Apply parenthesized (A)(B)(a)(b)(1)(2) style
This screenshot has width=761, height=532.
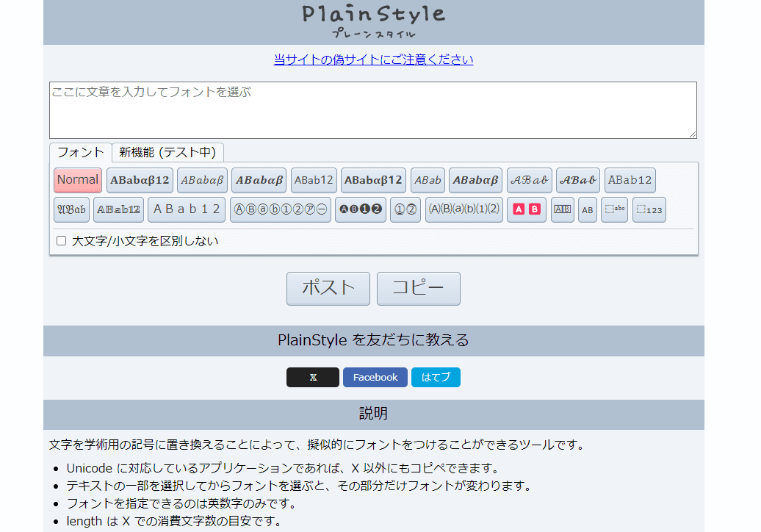464,209
